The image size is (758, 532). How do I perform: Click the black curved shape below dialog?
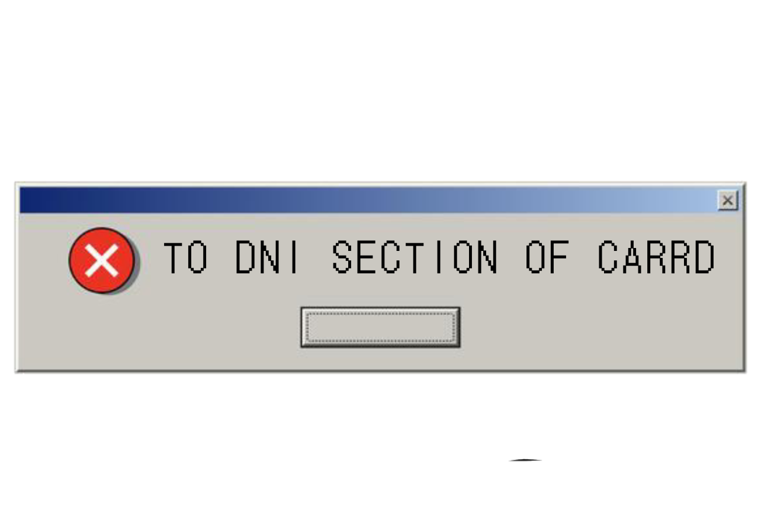(525, 459)
